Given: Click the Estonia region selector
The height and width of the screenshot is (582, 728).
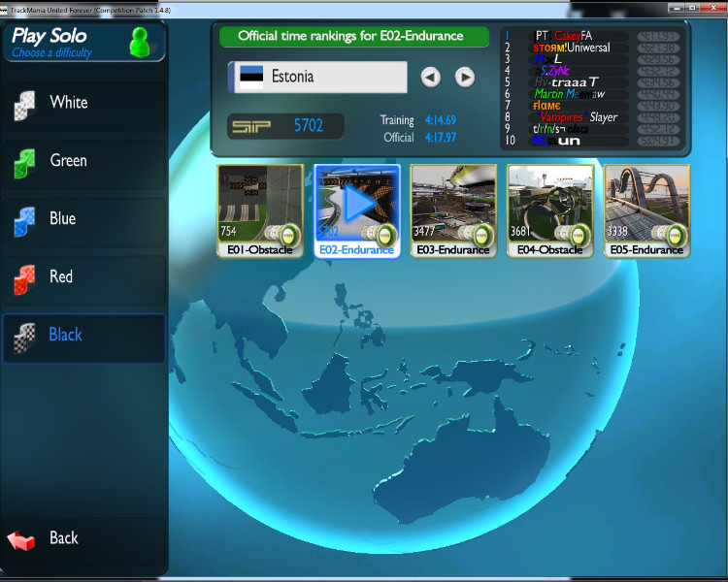Looking at the screenshot, I should click(x=317, y=77).
